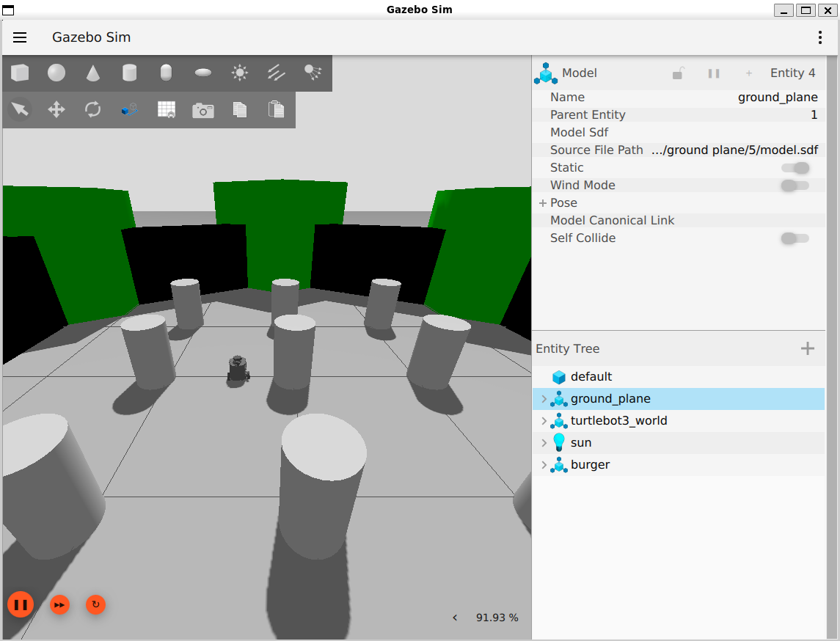Turn on Self Collide toggle

coord(795,238)
